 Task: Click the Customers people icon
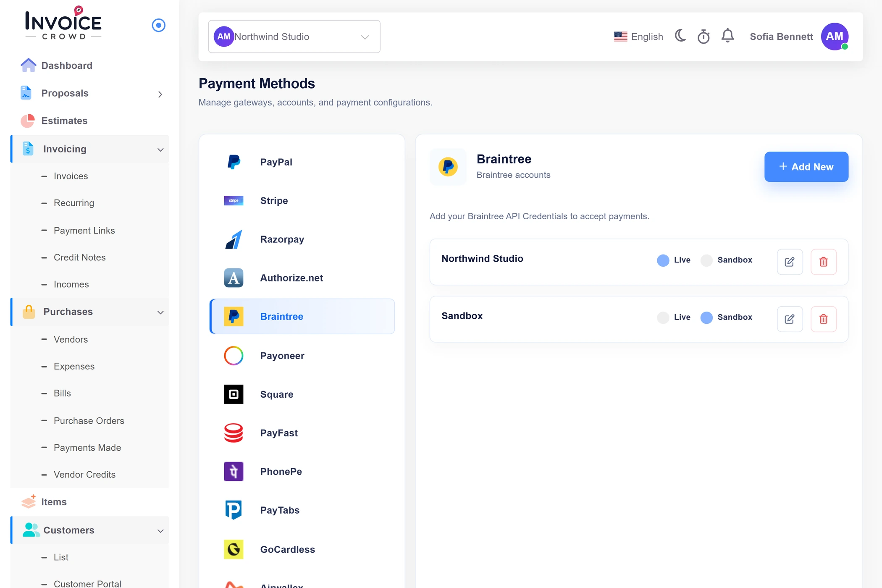pyautogui.click(x=31, y=530)
